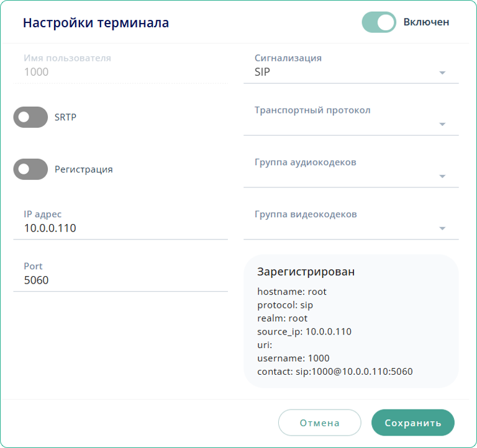Toggle the Включен terminal enable switch

point(379,22)
